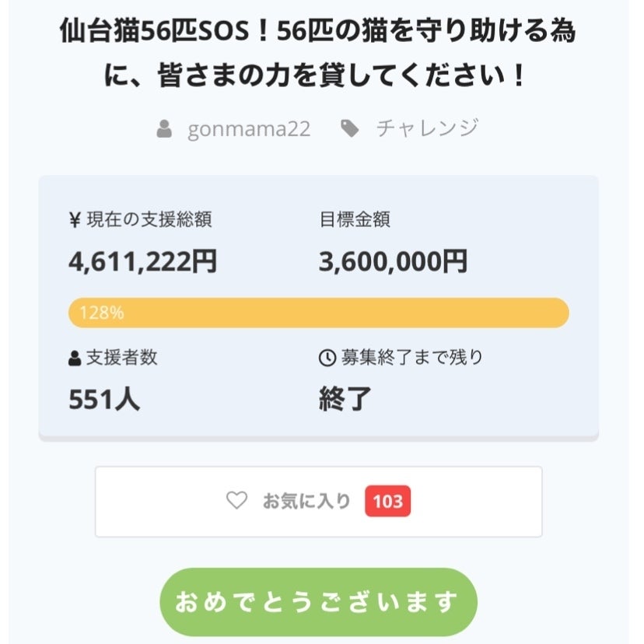Tap the heart icon in the favorites button
This screenshot has height=644, width=644.
[236, 501]
